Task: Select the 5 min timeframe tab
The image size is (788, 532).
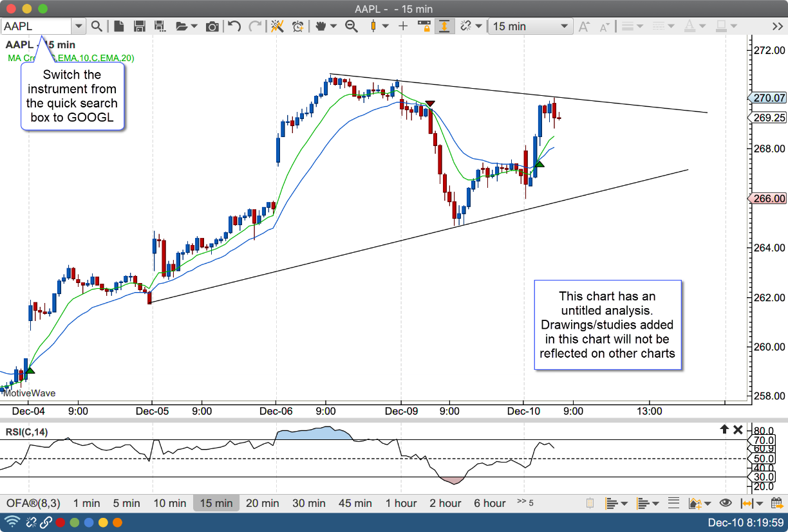Action: (126, 503)
